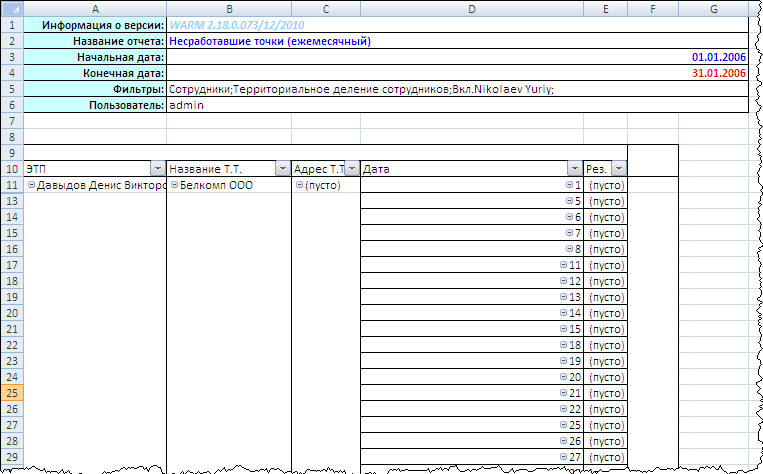
Task: Open the ЭТП column filter dropdown
Action: click(157, 169)
